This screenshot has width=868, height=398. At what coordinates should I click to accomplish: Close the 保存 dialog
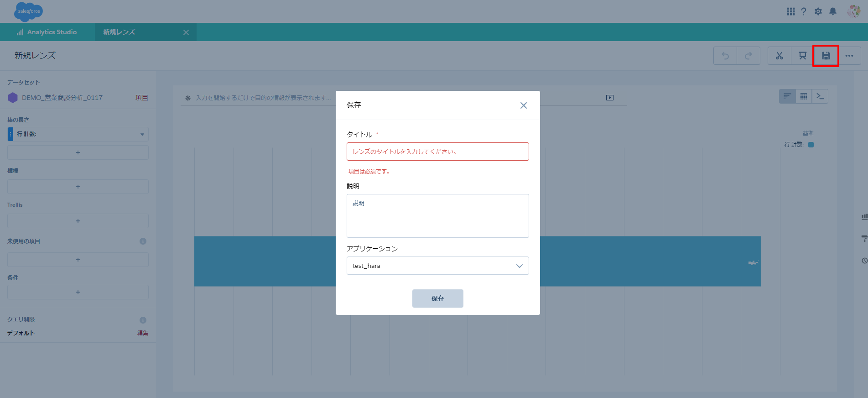click(523, 105)
